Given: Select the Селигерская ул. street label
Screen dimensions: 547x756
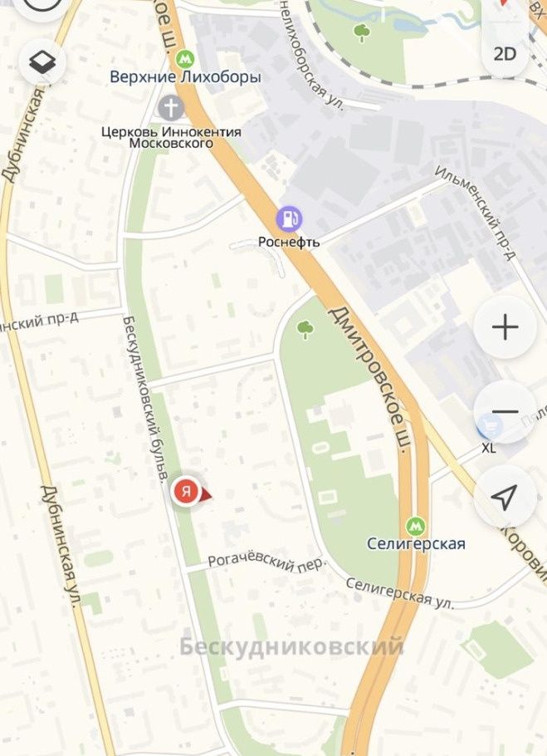Looking at the screenshot, I should 400,593.
